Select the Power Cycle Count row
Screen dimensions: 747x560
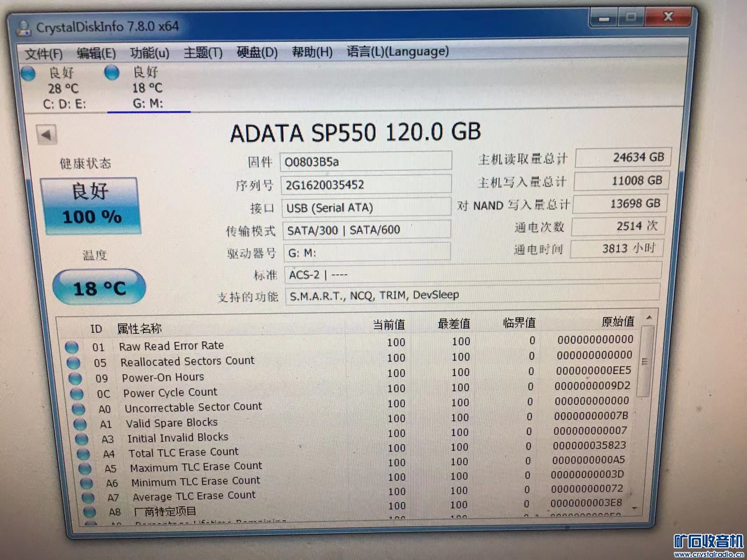click(353, 389)
